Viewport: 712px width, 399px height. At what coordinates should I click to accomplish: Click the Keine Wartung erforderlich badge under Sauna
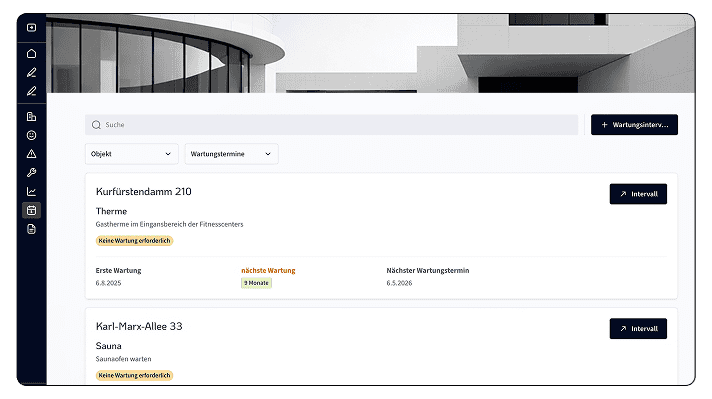(134, 375)
